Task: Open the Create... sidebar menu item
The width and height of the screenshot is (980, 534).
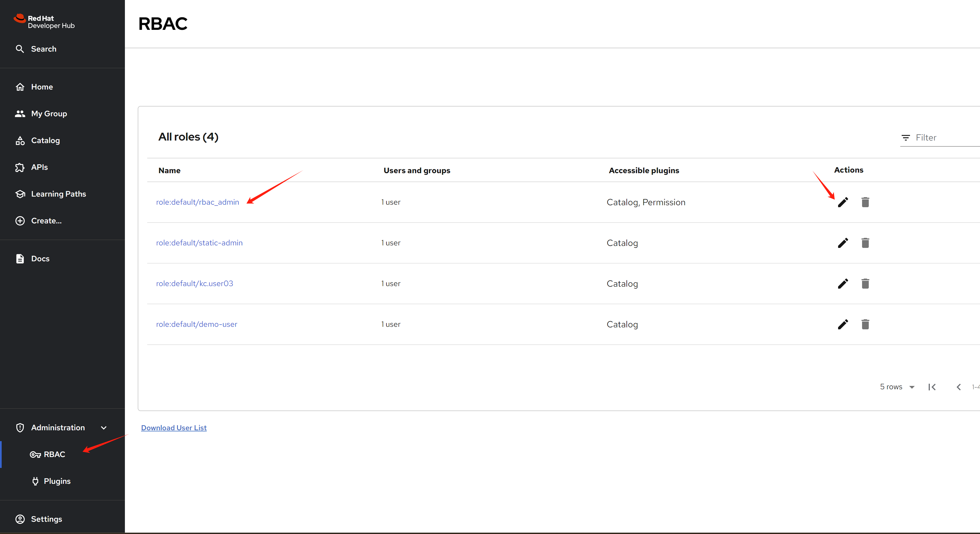Action: coord(46,221)
